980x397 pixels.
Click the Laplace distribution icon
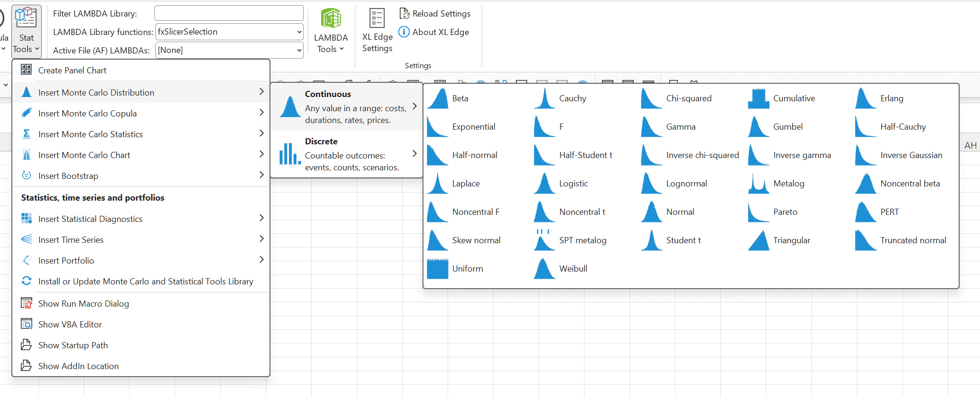click(x=437, y=184)
